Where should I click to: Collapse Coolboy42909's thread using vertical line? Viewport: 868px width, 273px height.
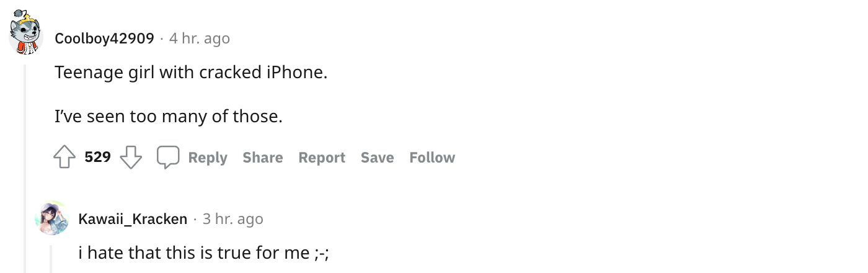[x=25, y=168]
